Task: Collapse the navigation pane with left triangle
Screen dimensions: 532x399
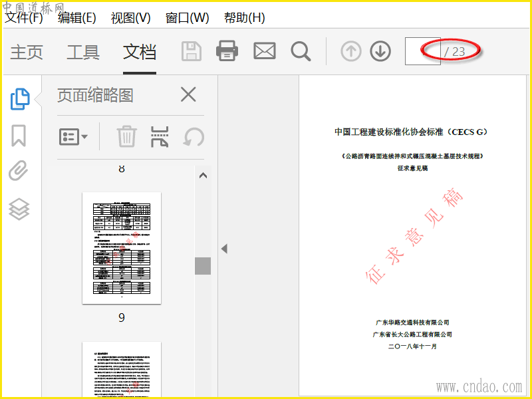Action: click(x=224, y=249)
